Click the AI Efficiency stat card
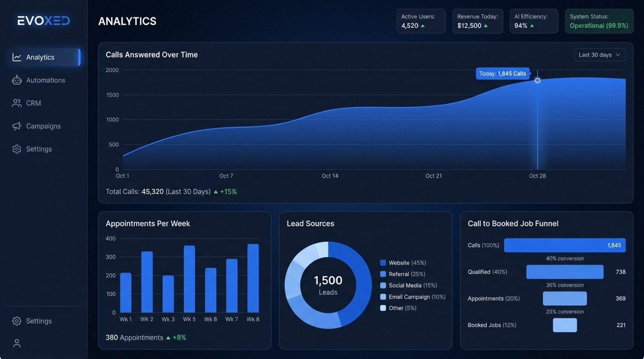The image size is (644, 359). click(534, 21)
